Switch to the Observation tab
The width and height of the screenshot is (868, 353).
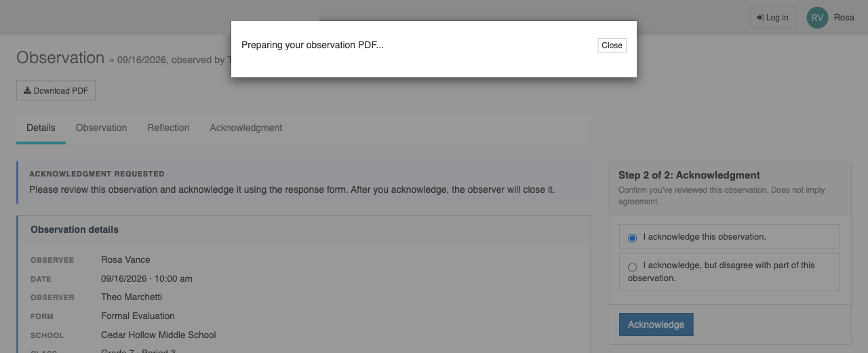[x=101, y=128]
